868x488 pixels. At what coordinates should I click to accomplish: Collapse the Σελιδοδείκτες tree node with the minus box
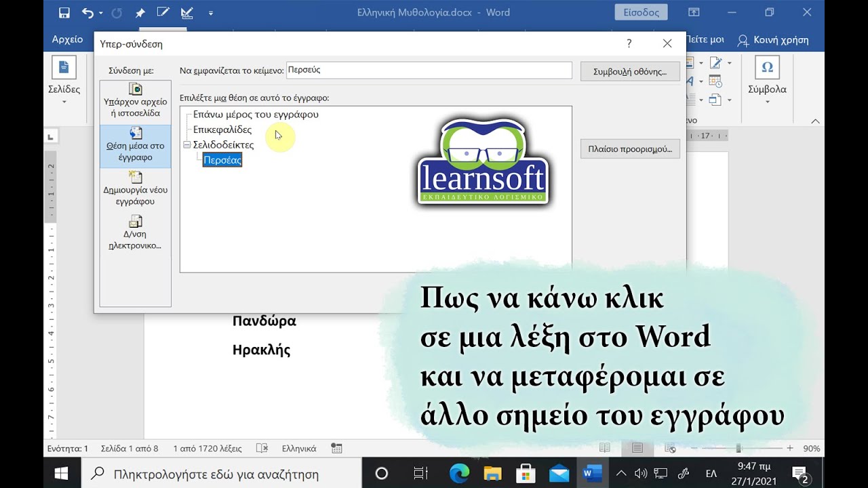pyautogui.click(x=186, y=144)
